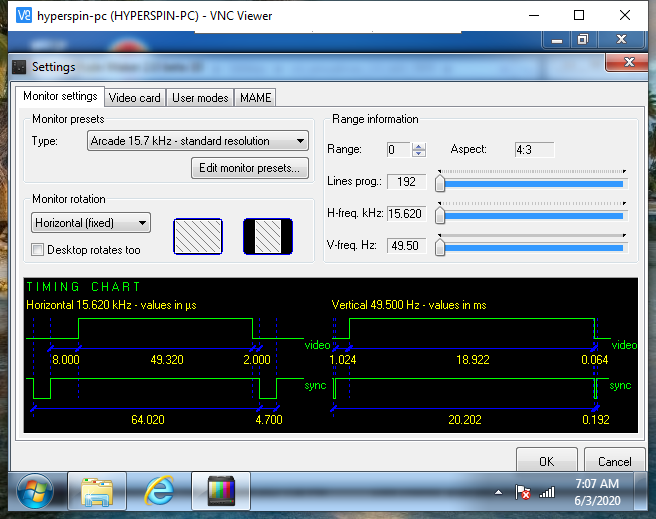Viewport: 656px width, 519px height.
Task: Click the Cancel button
Action: tap(614, 461)
